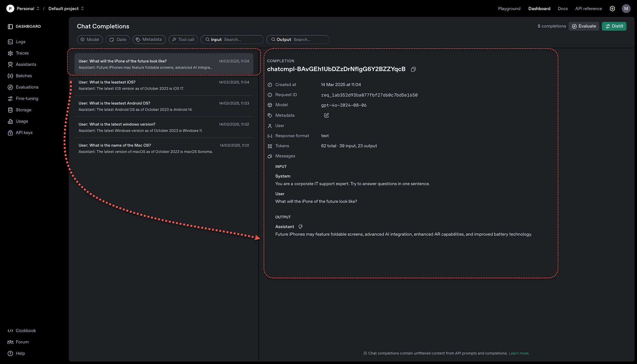Click the Cookbook code icon
The width and height of the screenshot is (637, 364).
pos(10,331)
